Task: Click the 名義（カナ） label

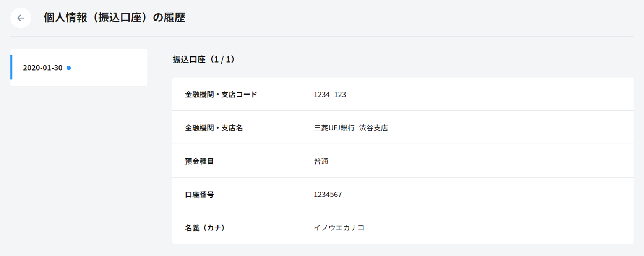Action: point(205,228)
